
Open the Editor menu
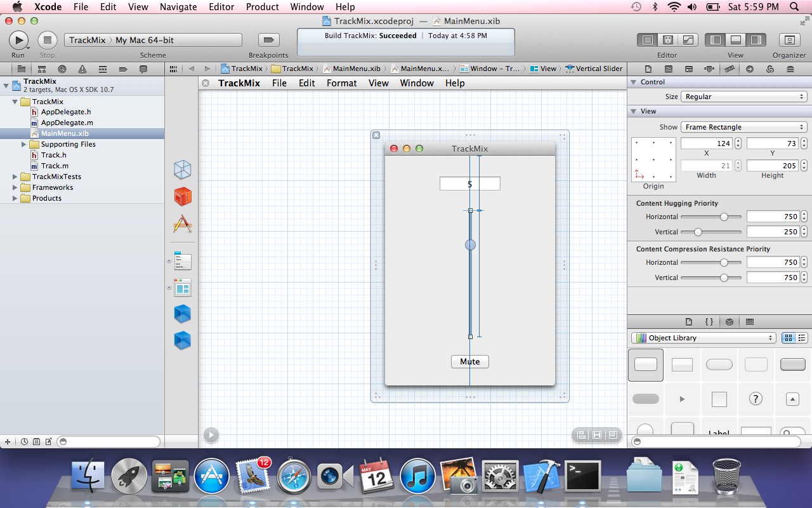[x=221, y=7]
